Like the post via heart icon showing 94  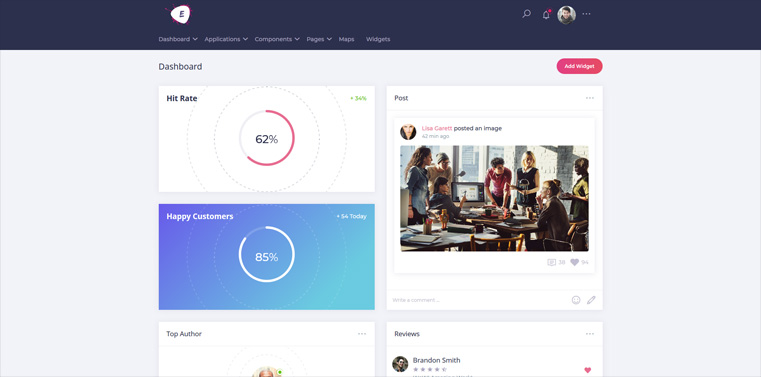pyautogui.click(x=575, y=262)
